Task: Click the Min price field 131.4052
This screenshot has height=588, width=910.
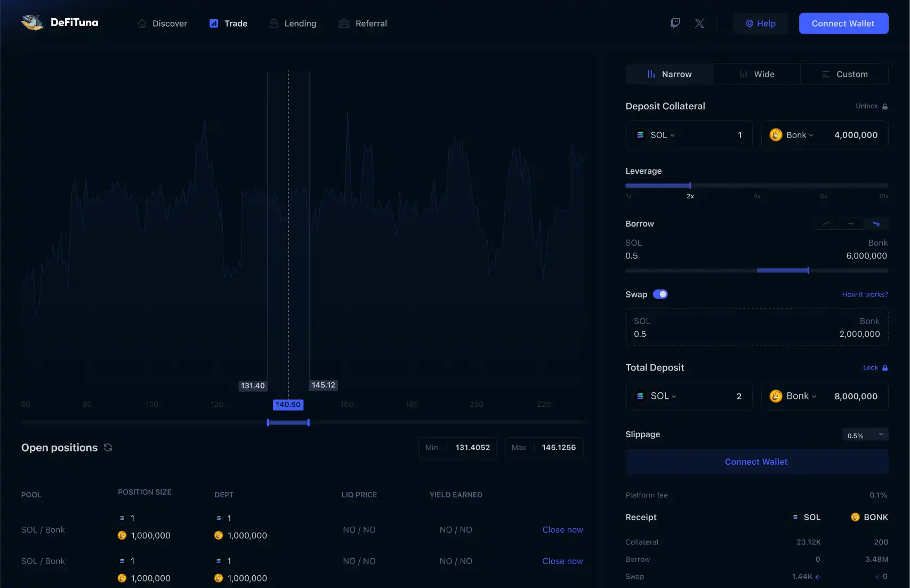Action: [458, 447]
